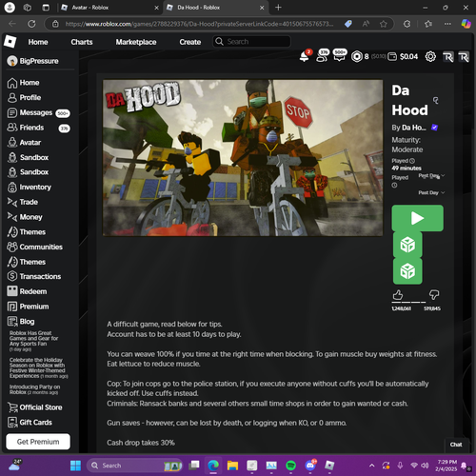The image size is (476, 476).
Task: Open Premium in the sidebar
Action: pos(28,307)
